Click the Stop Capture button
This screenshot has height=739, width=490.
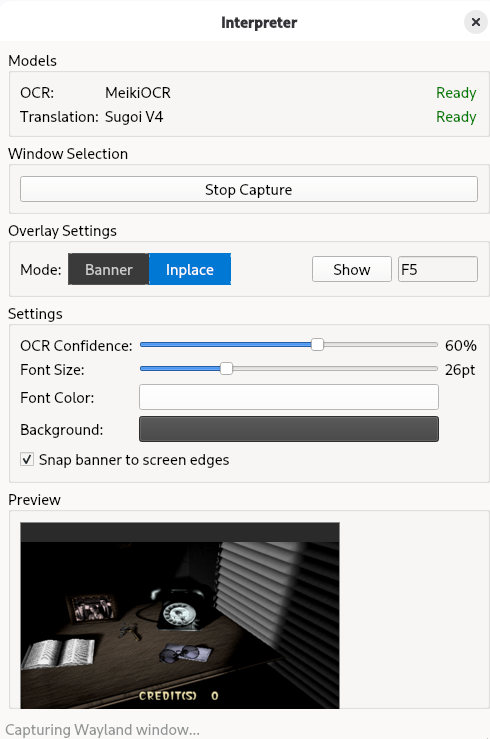pos(249,189)
